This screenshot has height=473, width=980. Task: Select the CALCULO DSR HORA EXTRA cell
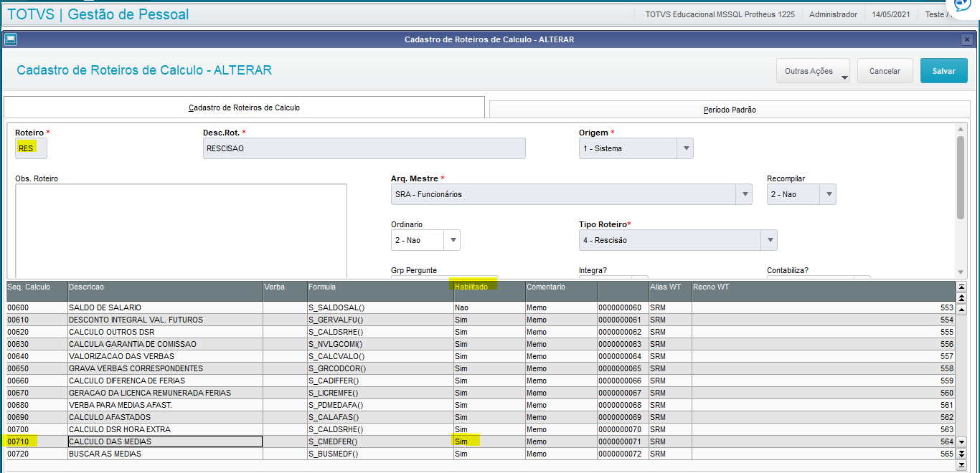[x=165, y=429]
